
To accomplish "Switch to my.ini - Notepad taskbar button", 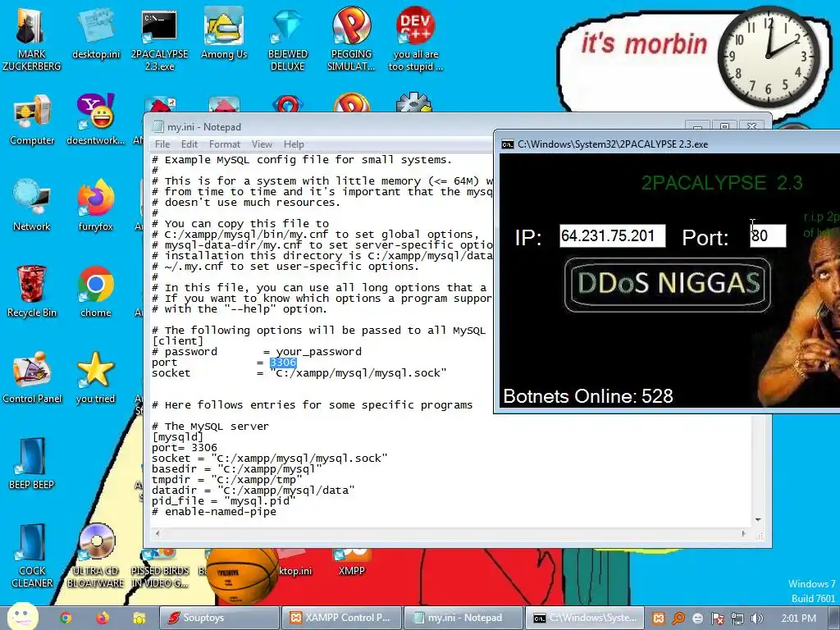I will pyautogui.click(x=463, y=618).
